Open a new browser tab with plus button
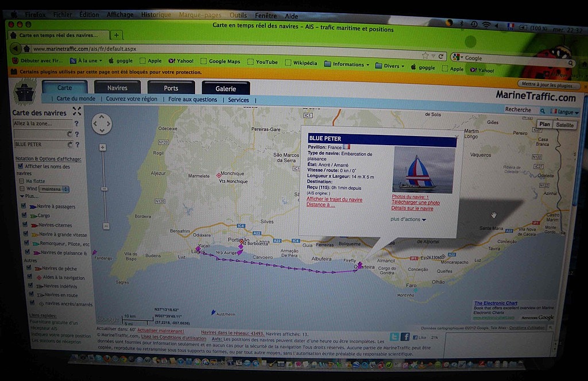The height and width of the screenshot is (381, 588). 115,36
